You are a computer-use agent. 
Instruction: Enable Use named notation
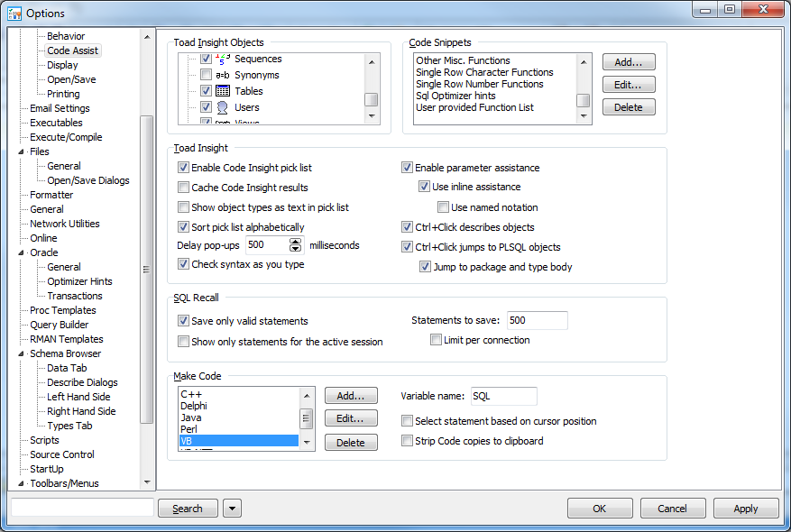[443, 207]
